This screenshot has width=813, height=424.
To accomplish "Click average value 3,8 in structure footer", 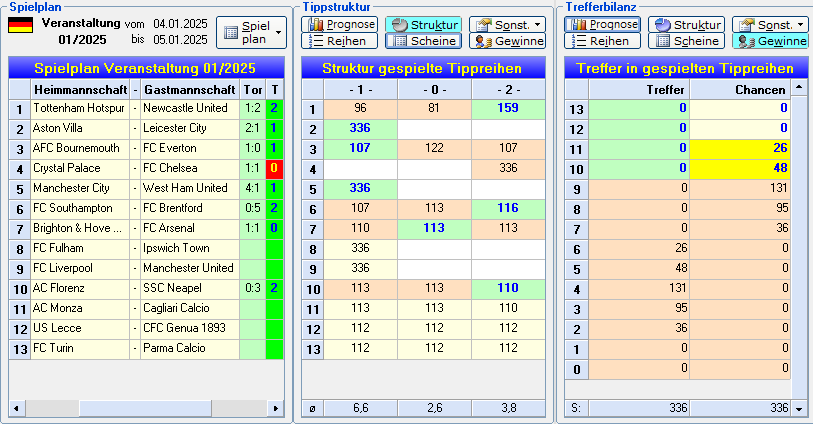I will click(x=508, y=408).
